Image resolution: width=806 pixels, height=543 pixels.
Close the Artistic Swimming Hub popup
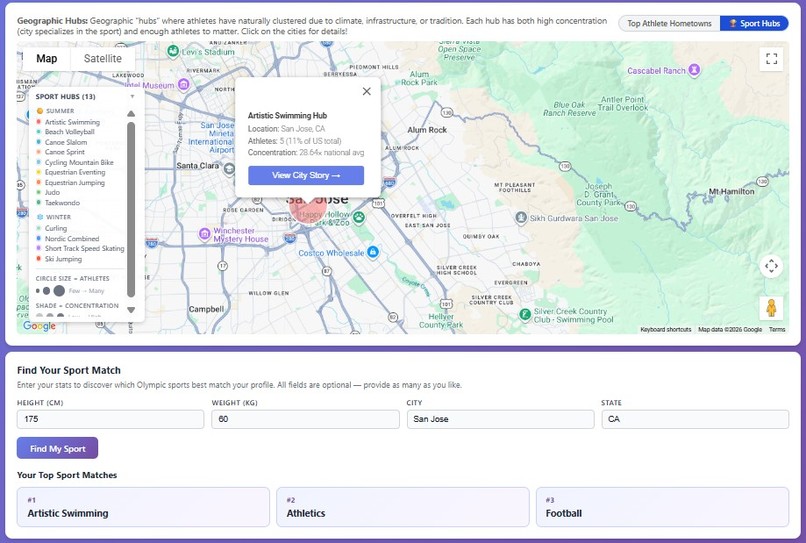point(367,92)
